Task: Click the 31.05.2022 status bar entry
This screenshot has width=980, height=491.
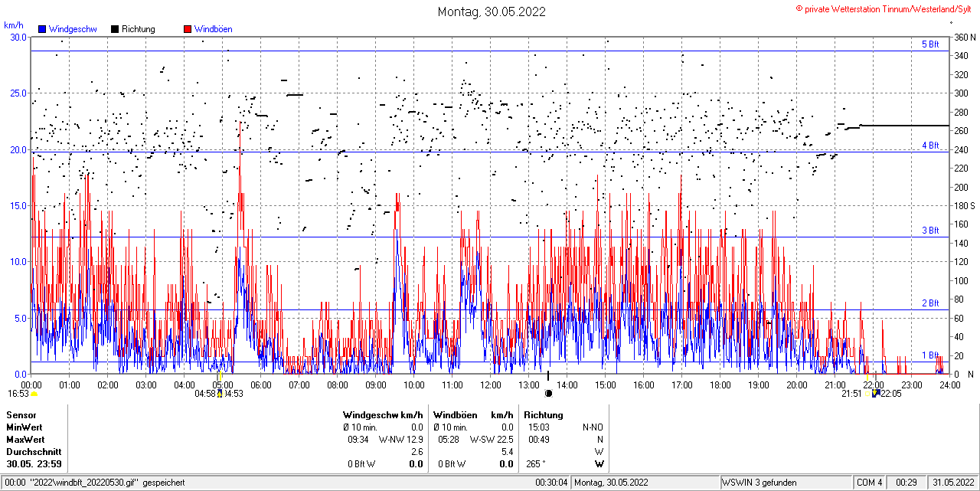Action: pyautogui.click(x=953, y=483)
